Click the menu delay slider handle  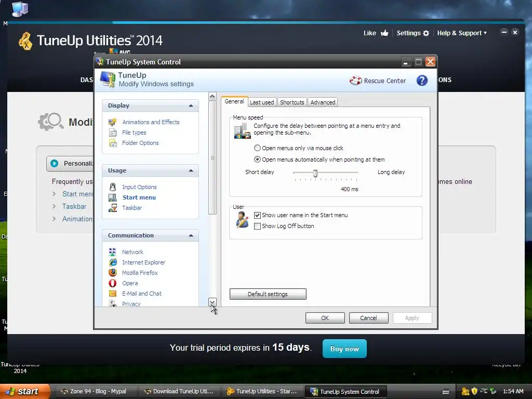315,174
